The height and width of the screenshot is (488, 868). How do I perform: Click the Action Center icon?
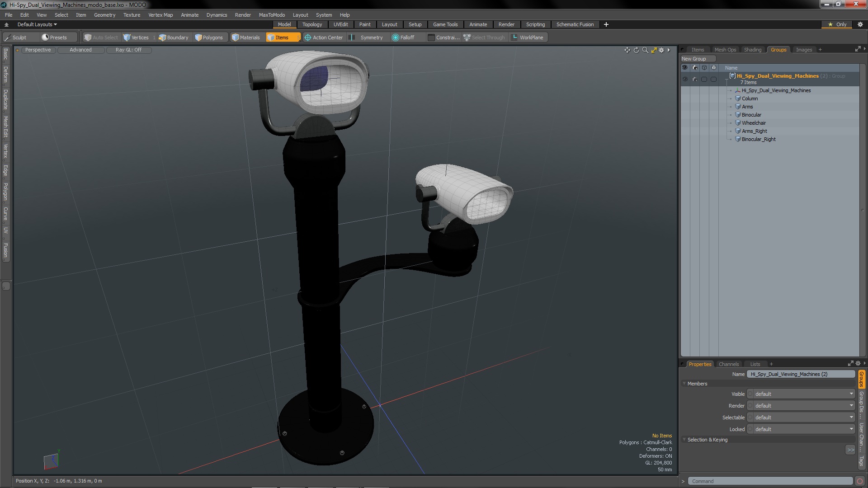point(307,38)
